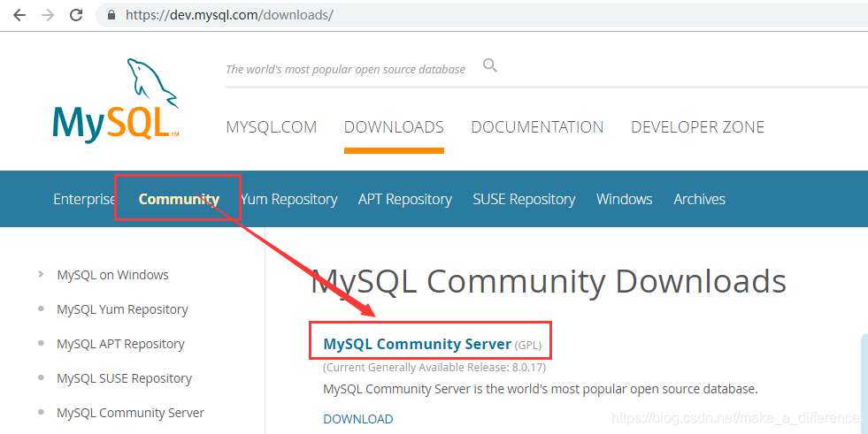Expand the MySQL on Windows chevron
868x434 pixels.
pos(41,274)
